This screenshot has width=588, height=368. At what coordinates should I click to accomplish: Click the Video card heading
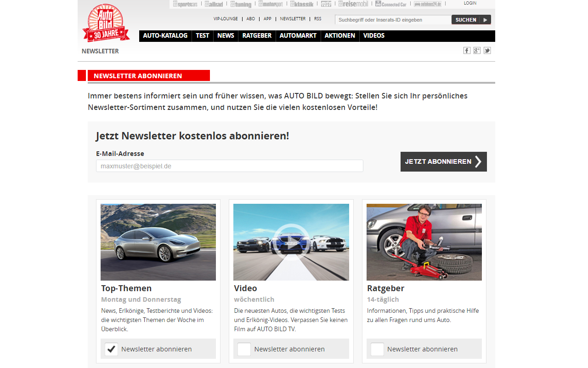(246, 288)
